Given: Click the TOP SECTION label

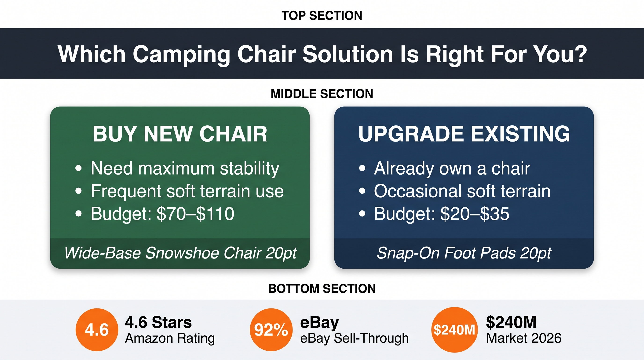Looking at the screenshot, I should pyautogui.click(x=322, y=15).
